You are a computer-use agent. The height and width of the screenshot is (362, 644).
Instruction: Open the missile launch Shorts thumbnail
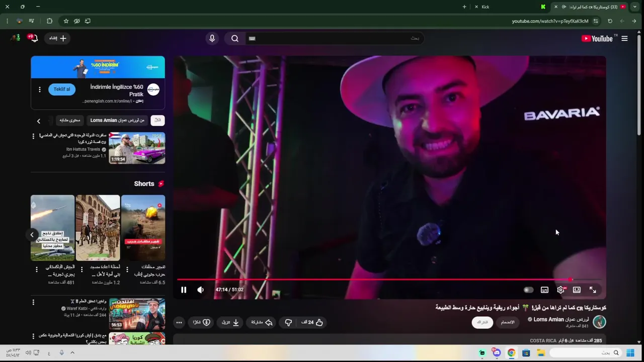52,228
